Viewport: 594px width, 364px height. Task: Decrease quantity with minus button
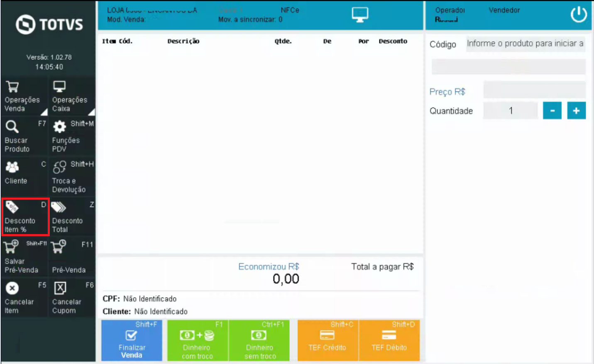pyautogui.click(x=552, y=110)
